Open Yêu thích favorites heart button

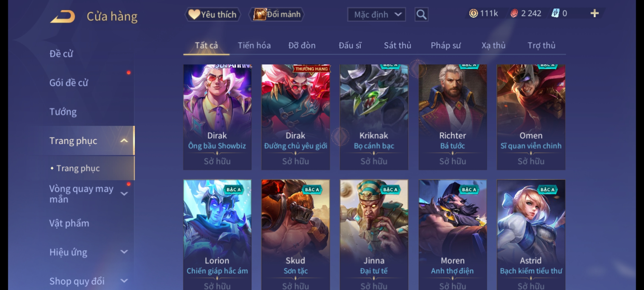click(x=213, y=15)
